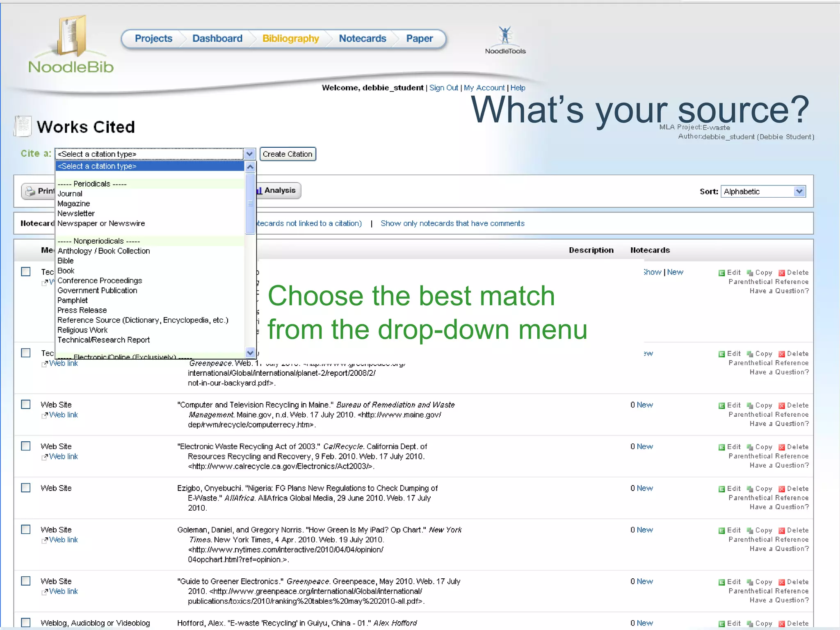840x630 pixels.
Task: Select Conference Proceedings from the list
Action: click(100, 281)
